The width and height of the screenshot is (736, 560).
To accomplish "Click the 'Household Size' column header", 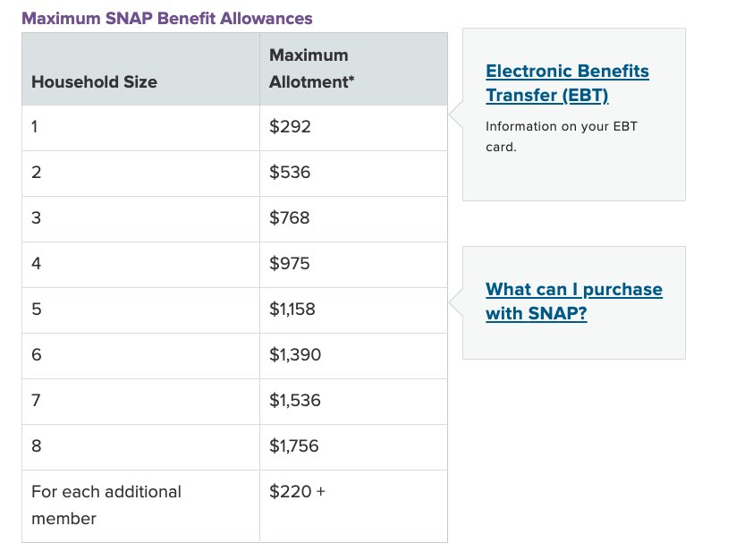I will click(x=94, y=82).
